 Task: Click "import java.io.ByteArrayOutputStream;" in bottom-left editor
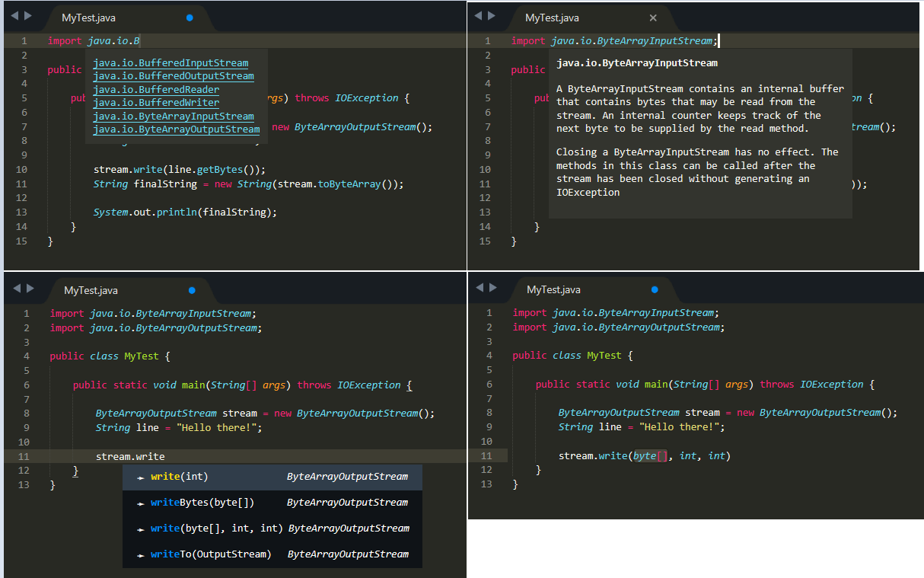[155, 328]
